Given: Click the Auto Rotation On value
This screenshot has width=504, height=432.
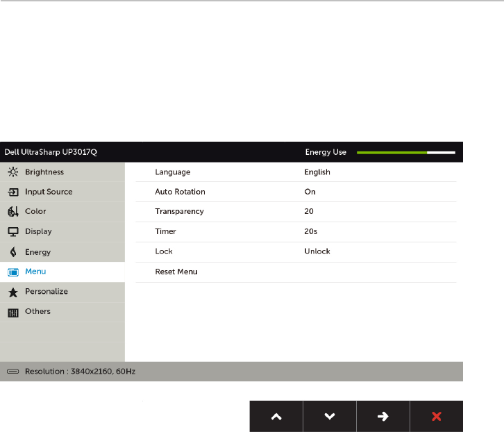Looking at the screenshot, I should 310,192.
